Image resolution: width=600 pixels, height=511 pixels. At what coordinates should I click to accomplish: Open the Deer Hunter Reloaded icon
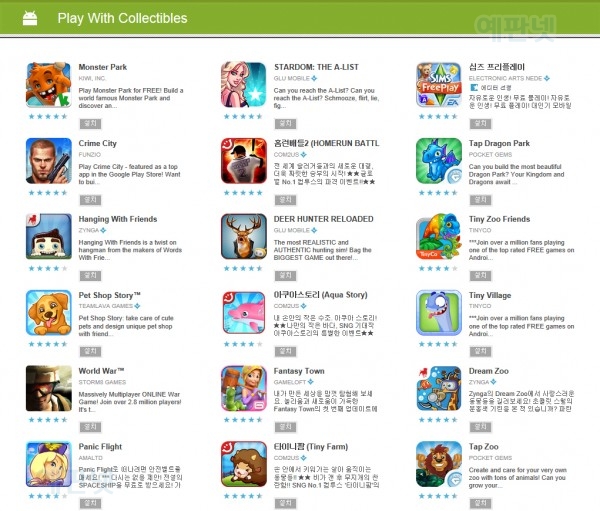[x=244, y=237]
